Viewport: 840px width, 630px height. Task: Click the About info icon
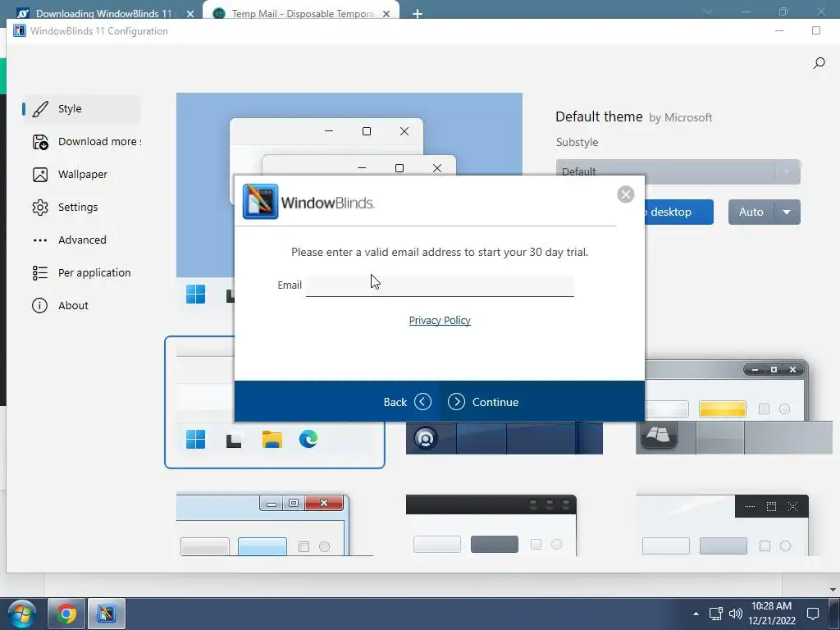39,305
